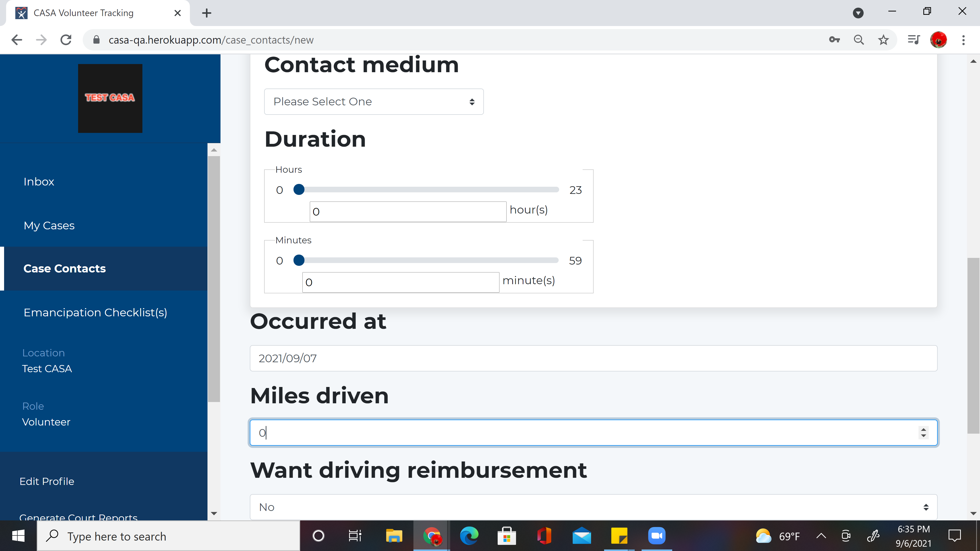Viewport: 980px width, 551px height.
Task: Open Microsoft Edge from the taskbar
Action: tap(469, 536)
